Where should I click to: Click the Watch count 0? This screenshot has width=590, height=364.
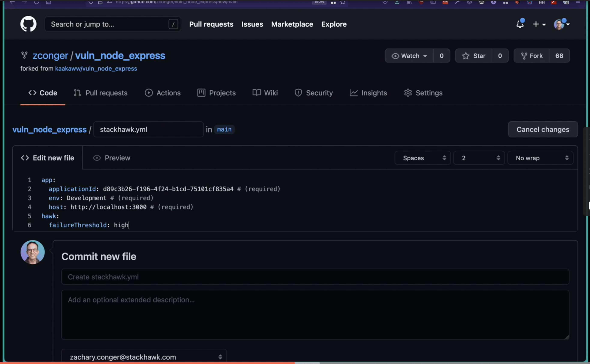click(x=442, y=56)
